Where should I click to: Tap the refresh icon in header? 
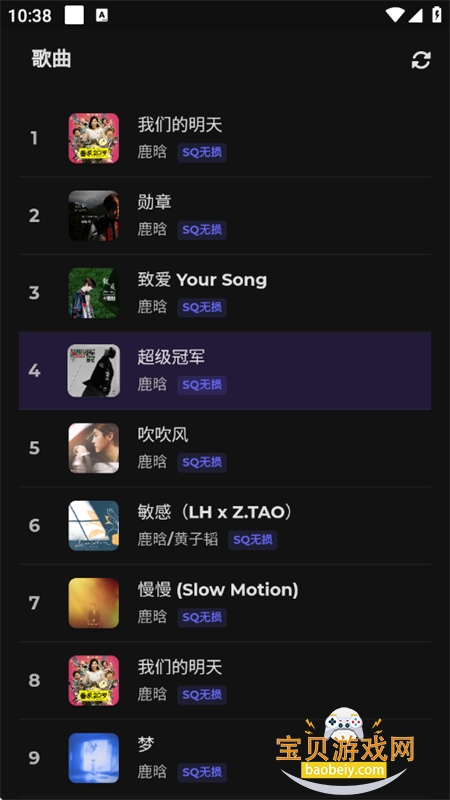[421, 60]
